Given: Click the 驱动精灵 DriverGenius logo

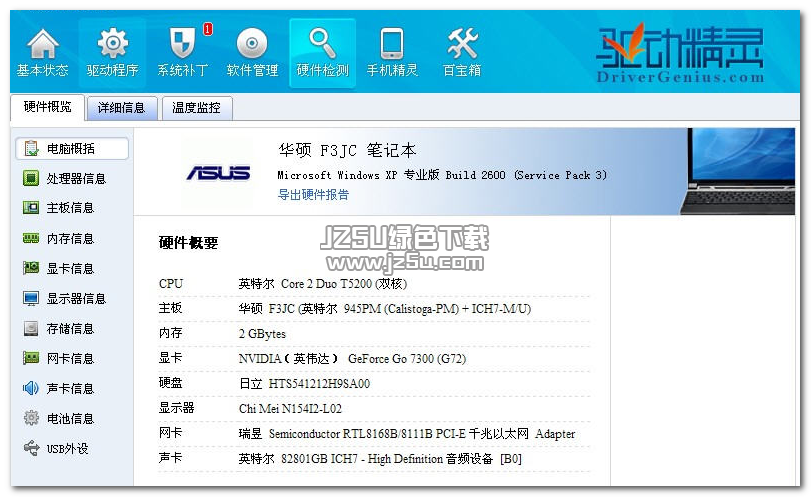Looking at the screenshot, I should pyautogui.click(x=680, y=53).
